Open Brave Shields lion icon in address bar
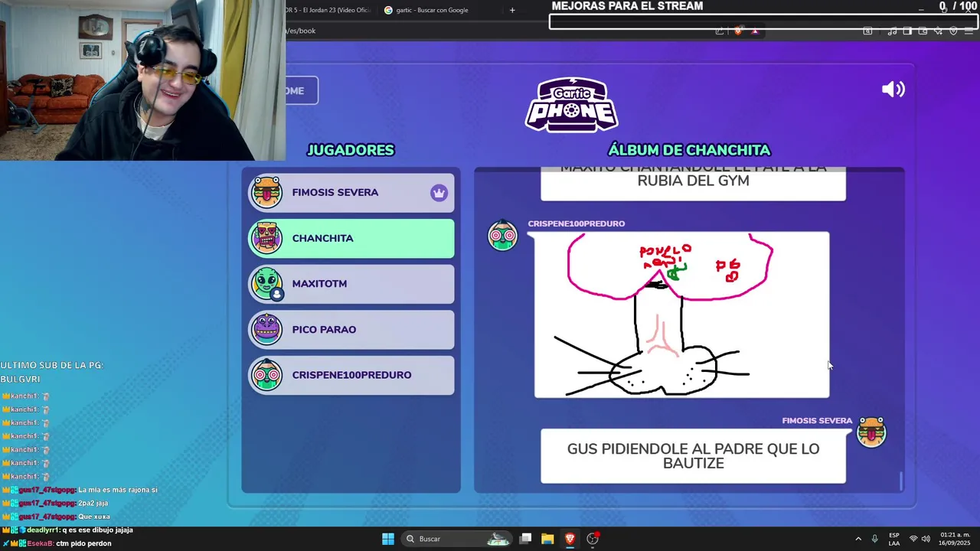 pos(738,31)
